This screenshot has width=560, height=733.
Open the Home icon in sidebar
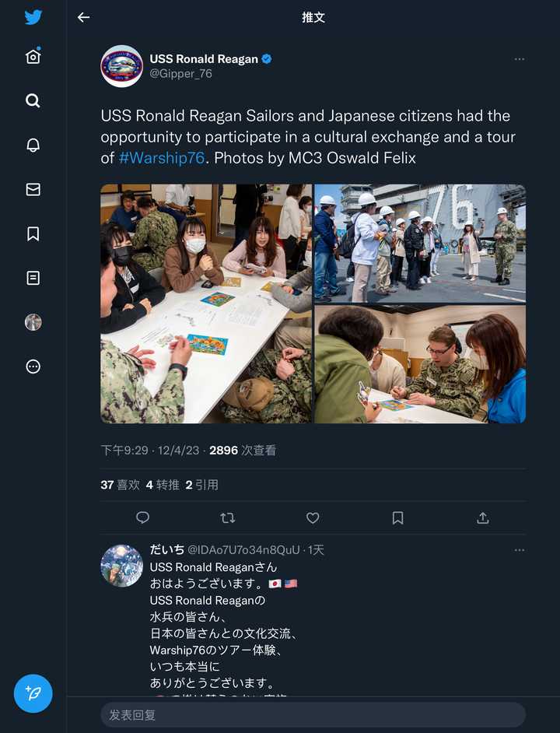click(x=33, y=57)
